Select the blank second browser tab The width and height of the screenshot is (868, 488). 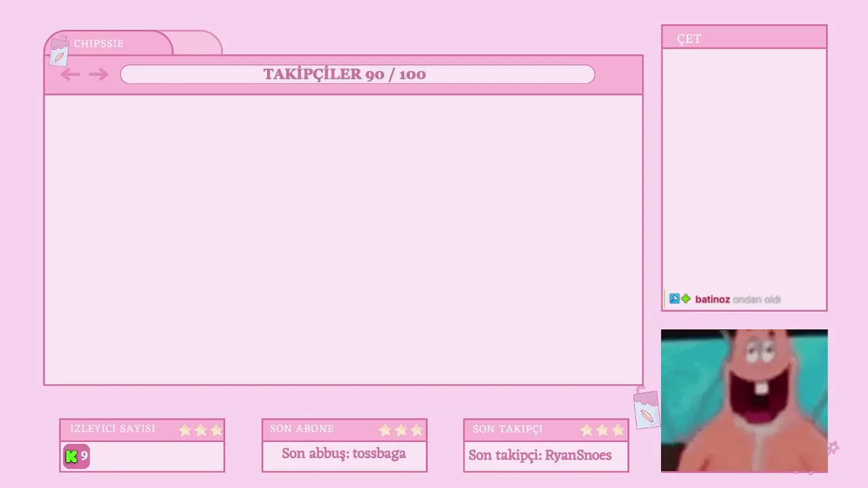pos(197,43)
